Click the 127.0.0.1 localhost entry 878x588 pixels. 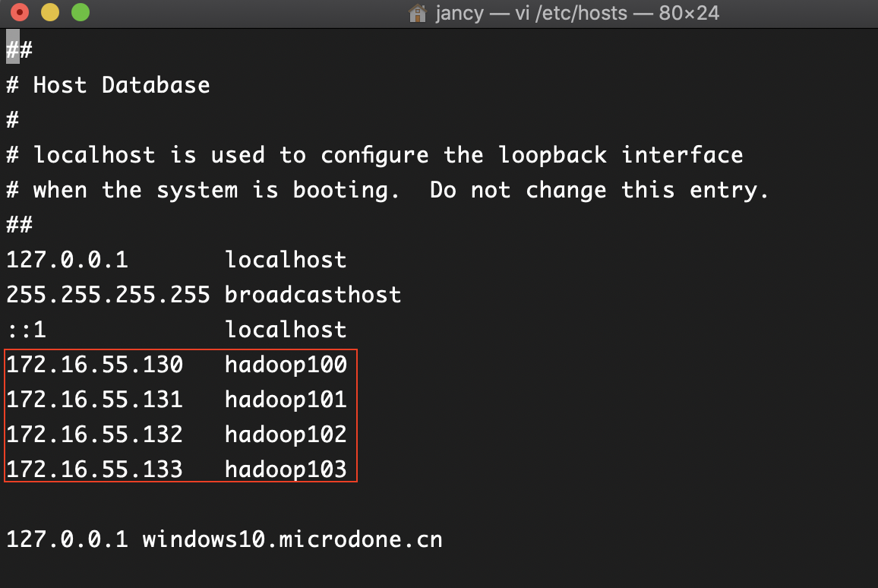[x=175, y=259]
